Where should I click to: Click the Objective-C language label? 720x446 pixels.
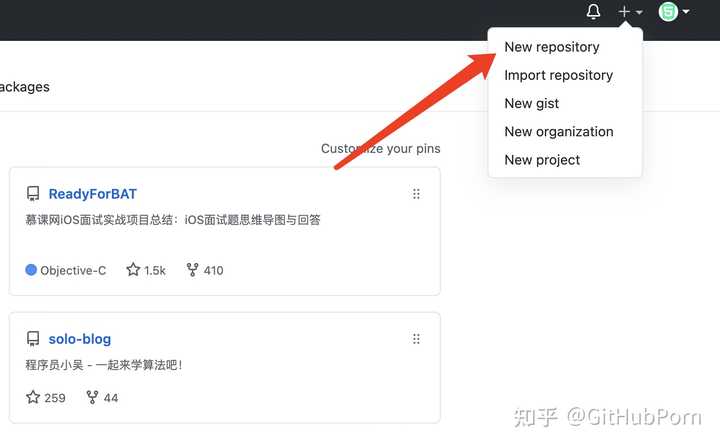click(x=73, y=271)
